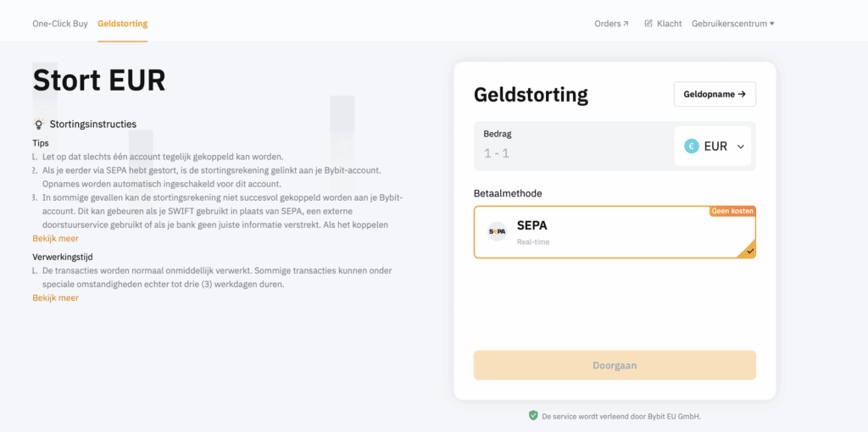Select the SEPA Real-time payment method

(614, 232)
